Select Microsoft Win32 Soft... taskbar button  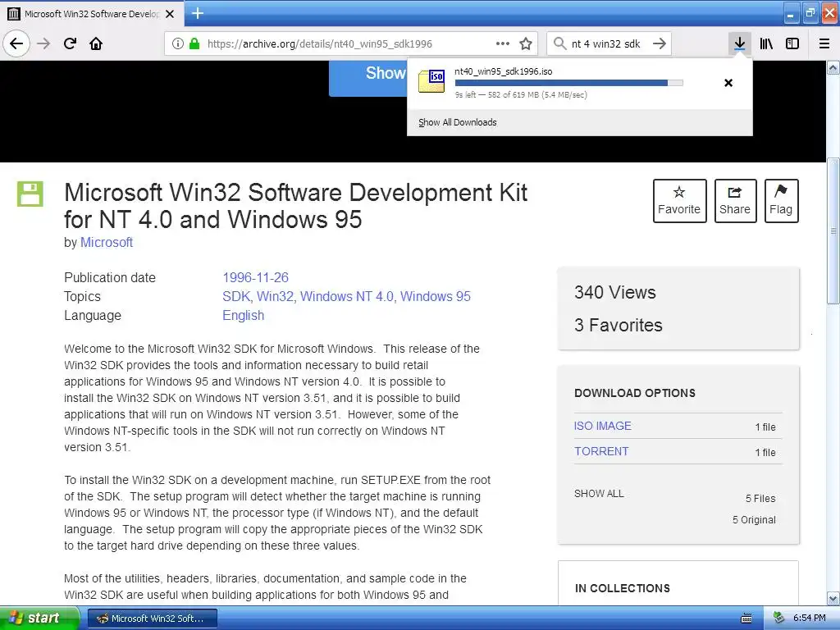(152, 619)
